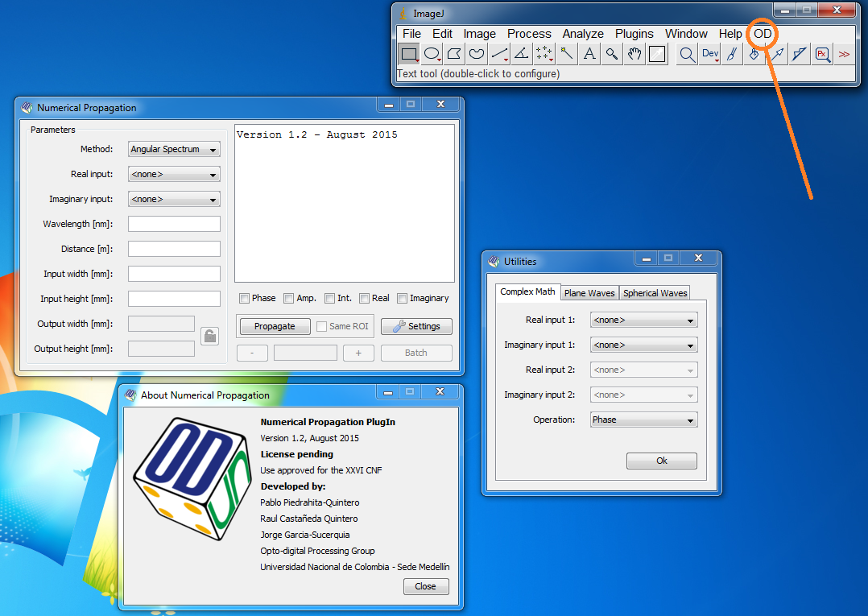Click the Utilities window title icon

point(494,261)
